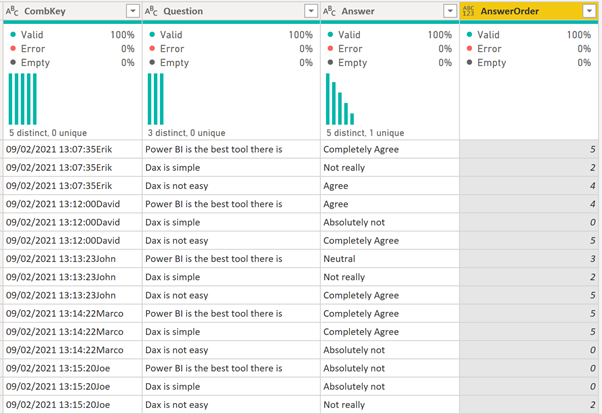This screenshot has width=602, height=414.
Task: Select Erik's 'Power BI is the best tool' question cell
Action: [231, 149]
